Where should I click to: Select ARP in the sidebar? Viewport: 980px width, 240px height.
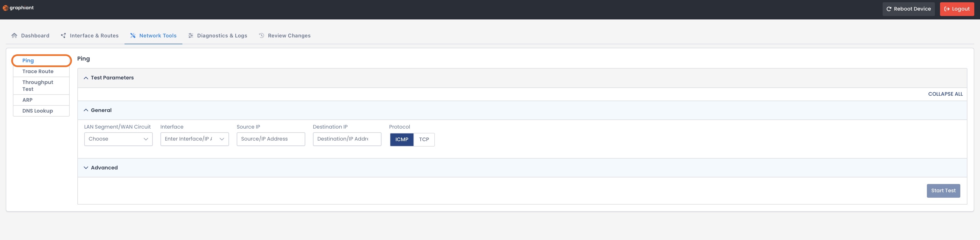41,100
